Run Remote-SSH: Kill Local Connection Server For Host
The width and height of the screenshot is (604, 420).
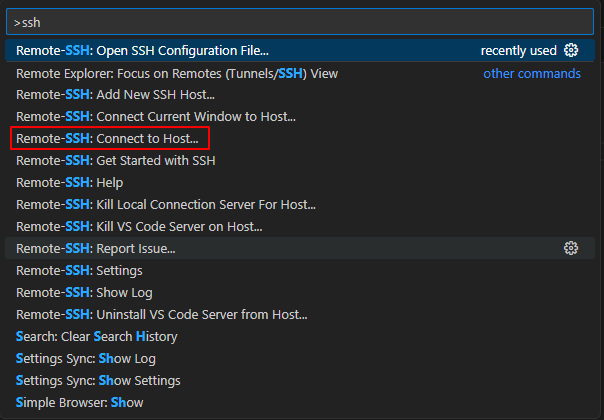[300, 204]
